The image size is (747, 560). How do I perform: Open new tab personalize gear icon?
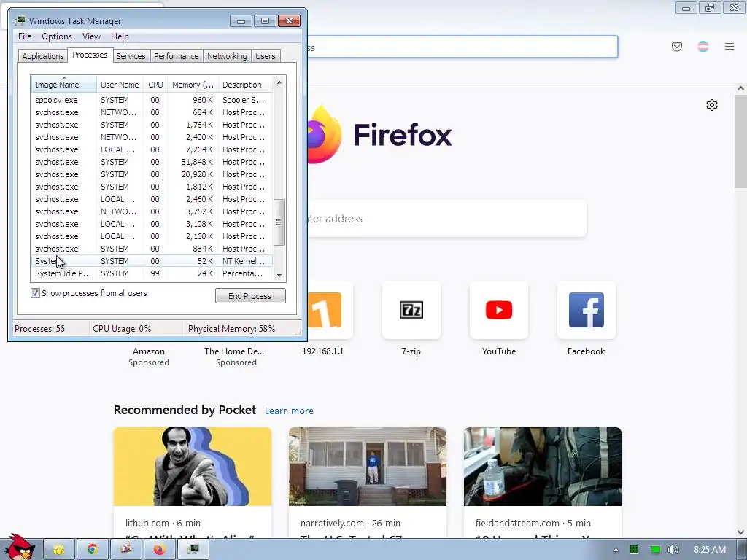click(x=712, y=105)
